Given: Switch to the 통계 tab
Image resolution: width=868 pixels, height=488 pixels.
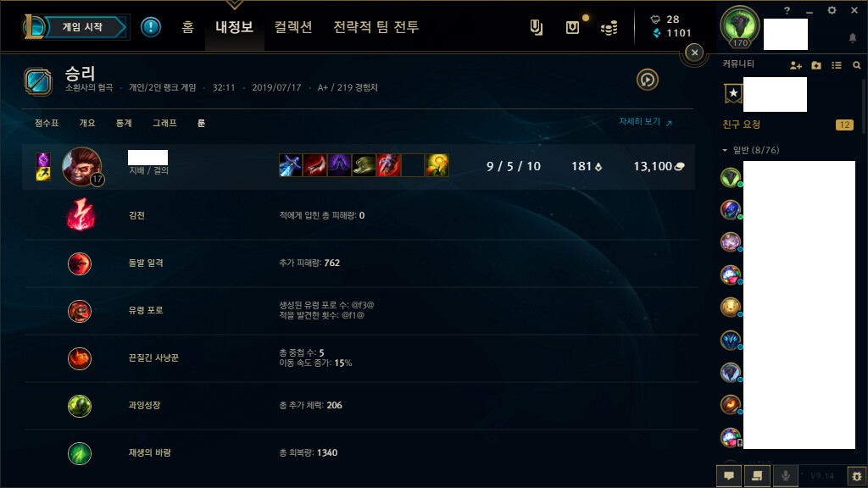Looking at the screenshot, I should click(124, 123).
